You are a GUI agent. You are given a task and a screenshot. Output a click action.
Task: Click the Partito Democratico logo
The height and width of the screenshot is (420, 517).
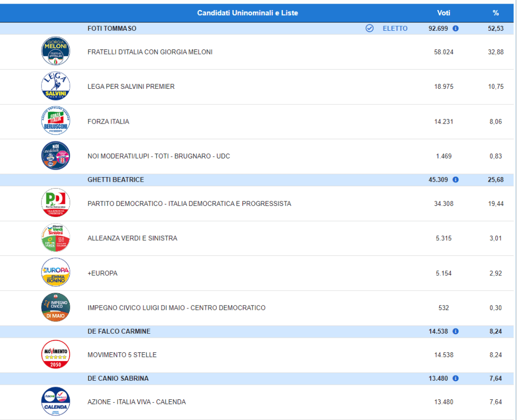(56, 203)
